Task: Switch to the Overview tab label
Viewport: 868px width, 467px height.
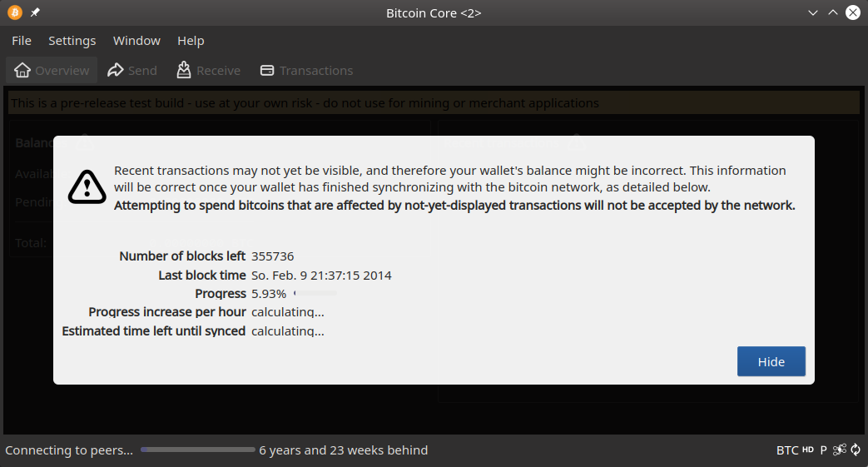Action: pos(62,71)
